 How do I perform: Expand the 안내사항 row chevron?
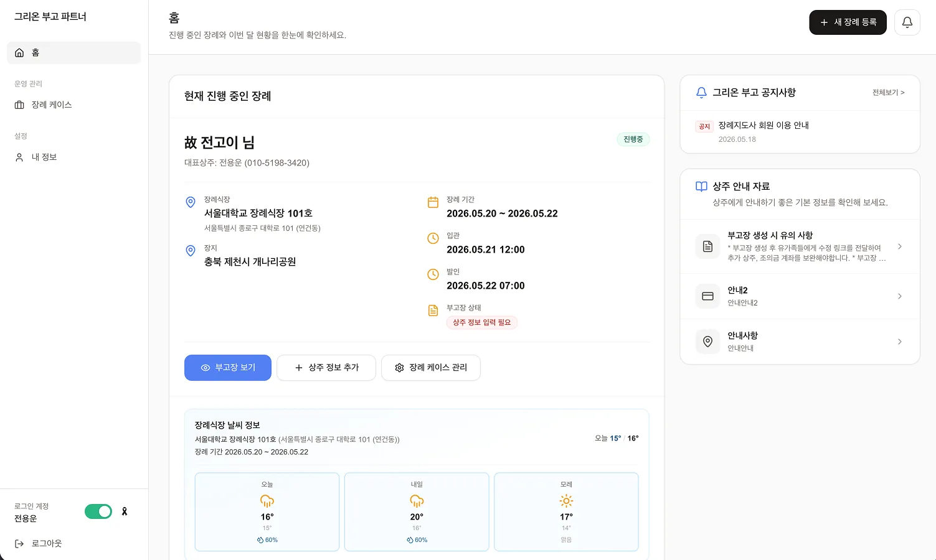(900, 342)
